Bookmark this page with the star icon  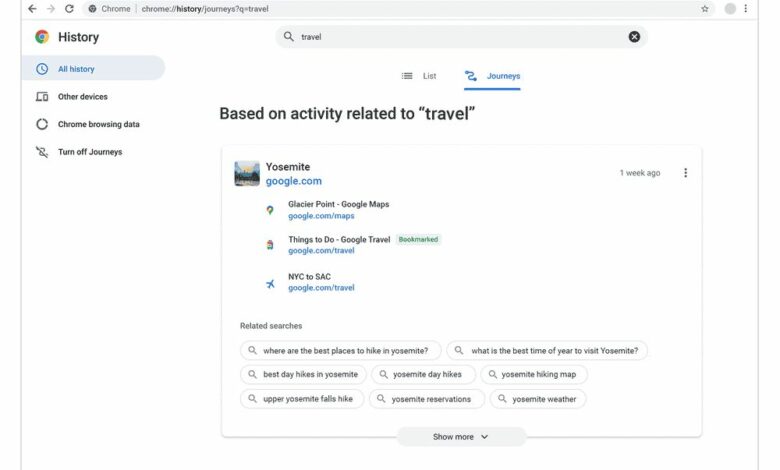coord(705,9)
